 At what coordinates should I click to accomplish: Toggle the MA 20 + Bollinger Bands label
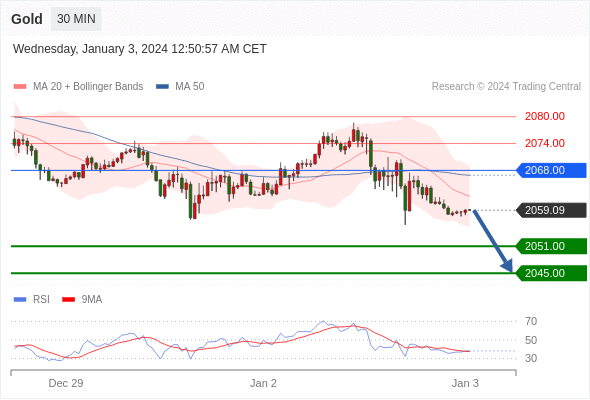88,87
